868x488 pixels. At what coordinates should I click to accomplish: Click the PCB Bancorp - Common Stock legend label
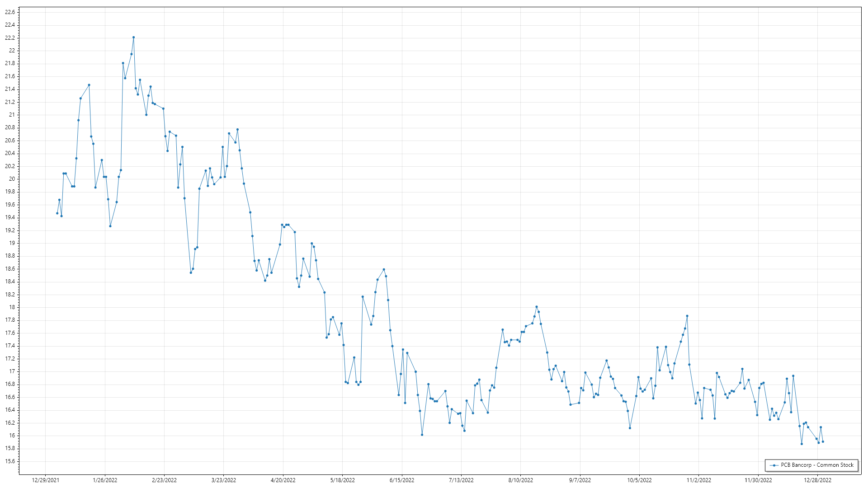coord(817,465)
